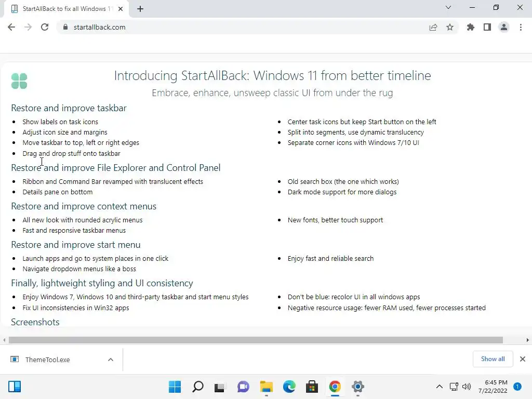Click the StartAllBack clover logo
Screen dimensions: 532x399
(x=19, y=81)
